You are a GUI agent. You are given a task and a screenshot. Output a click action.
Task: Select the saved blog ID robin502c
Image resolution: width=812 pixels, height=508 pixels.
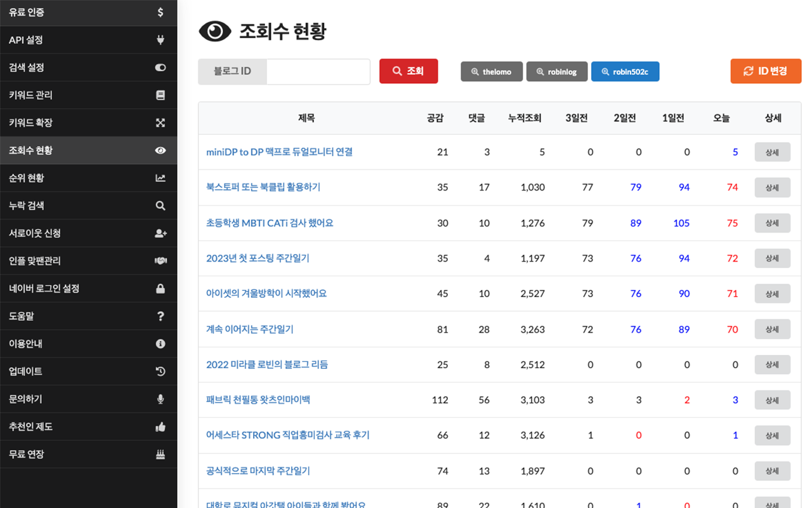pos(625,71)
